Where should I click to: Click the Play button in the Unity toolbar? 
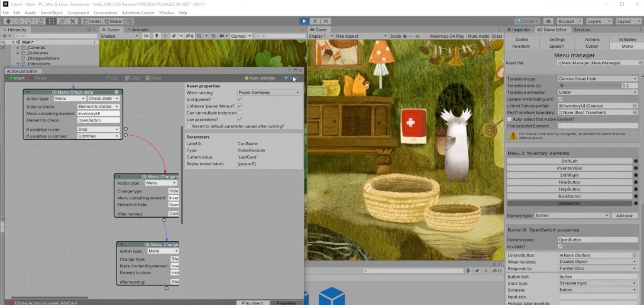304,21
